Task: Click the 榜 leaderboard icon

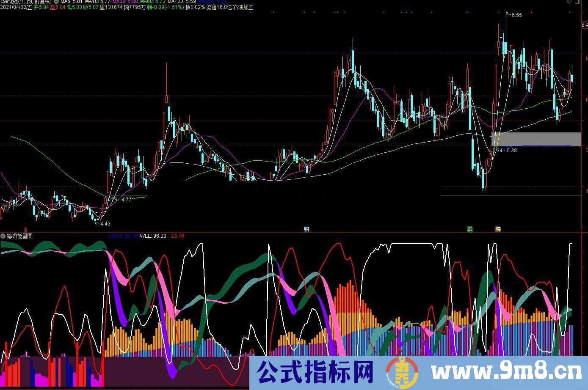Action: (498, 229)
